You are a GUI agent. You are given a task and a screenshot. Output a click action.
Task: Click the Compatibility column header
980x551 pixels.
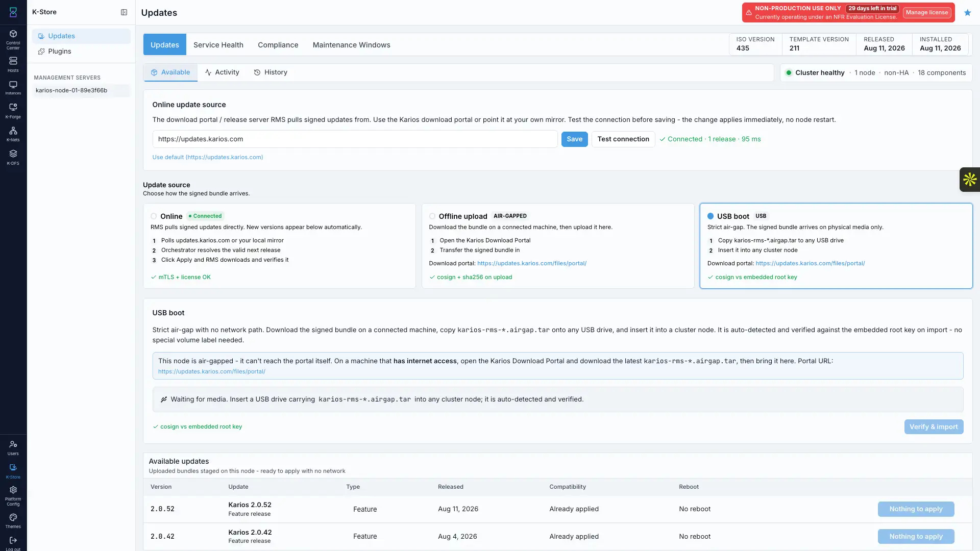568,487
